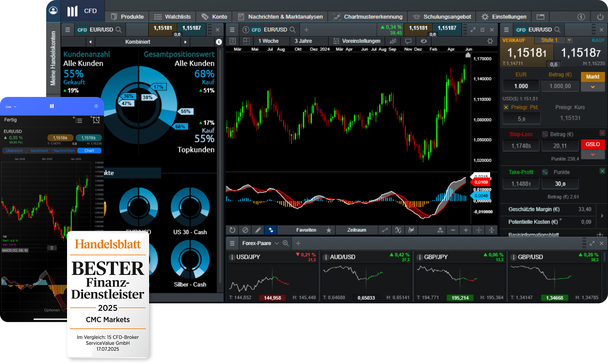Disable Stop-Loss with the red X toggle
Image resolution: width=608 pixels, height=364 pixels.
pyautogui.click(x=602, y=133)
